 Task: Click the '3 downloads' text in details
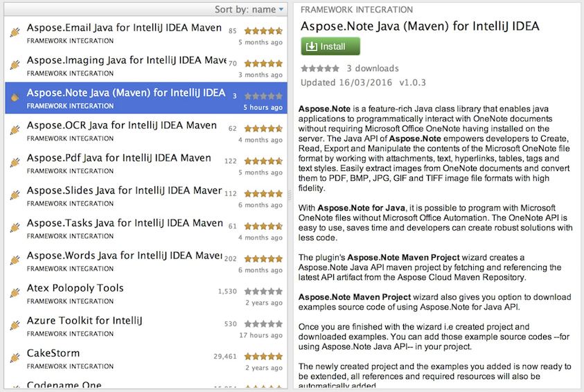tap(373, 69)
